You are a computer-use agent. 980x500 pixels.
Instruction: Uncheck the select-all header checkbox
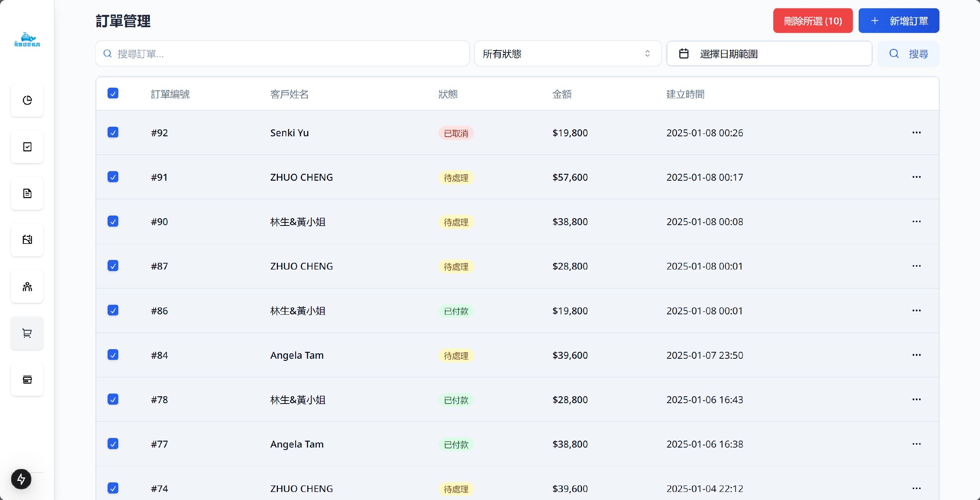[x=113, y=93]
